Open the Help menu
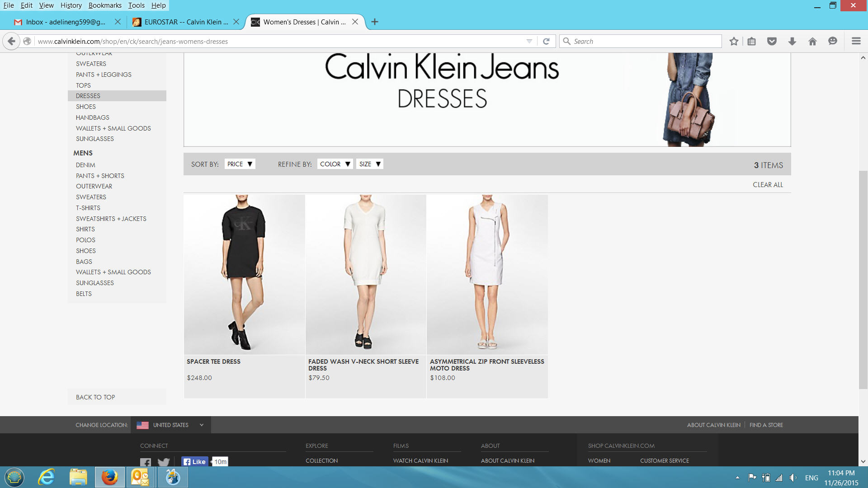868x488 pixels. [x=158, y=5]
